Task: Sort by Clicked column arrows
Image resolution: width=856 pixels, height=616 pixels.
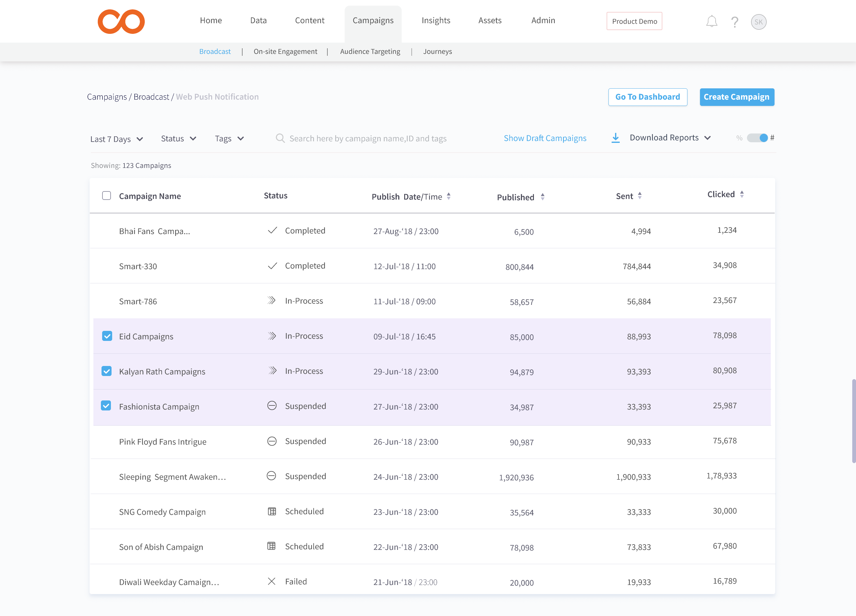Action: [742, 194]
